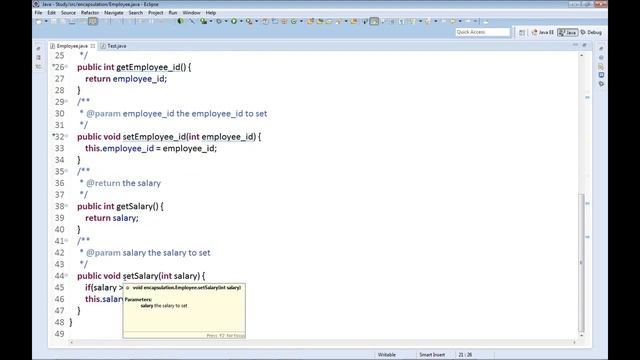Collapse the Javadoc comment at line 41
Image resolution: width=640 pixels, height=360 pixels.
[x=67, y=241]
